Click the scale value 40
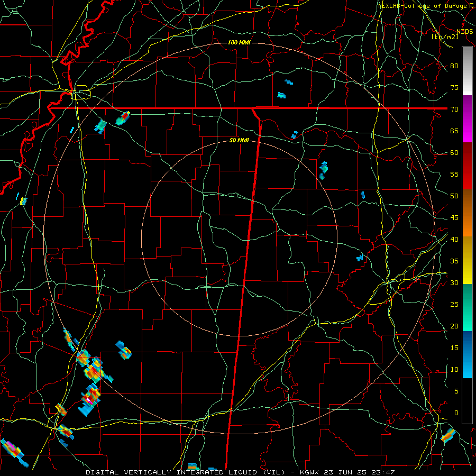The image size is (476, 476). (454, 239)
